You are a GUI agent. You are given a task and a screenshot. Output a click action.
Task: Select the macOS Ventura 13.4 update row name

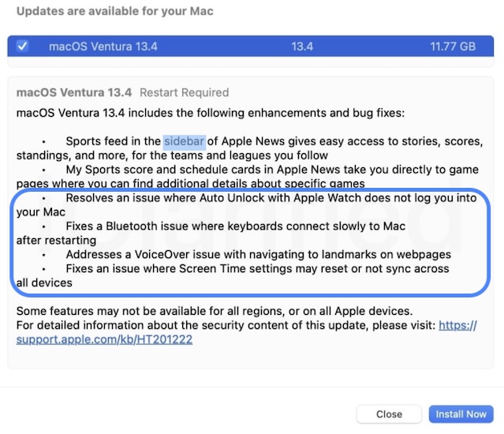pyautogui.click(x=103, y=47)
